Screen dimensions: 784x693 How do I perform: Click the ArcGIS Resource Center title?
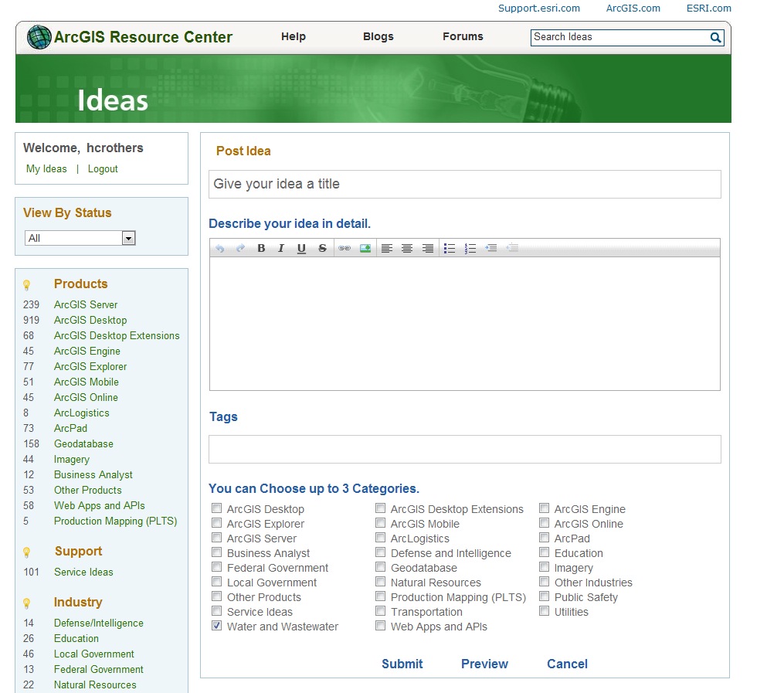tap(143, 37)
